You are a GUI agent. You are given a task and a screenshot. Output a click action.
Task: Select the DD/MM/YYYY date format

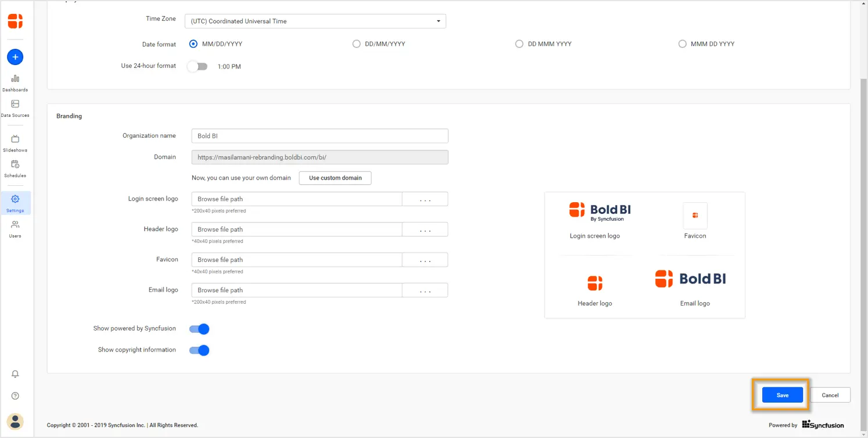pyautogui.click(x=357, y=44)
